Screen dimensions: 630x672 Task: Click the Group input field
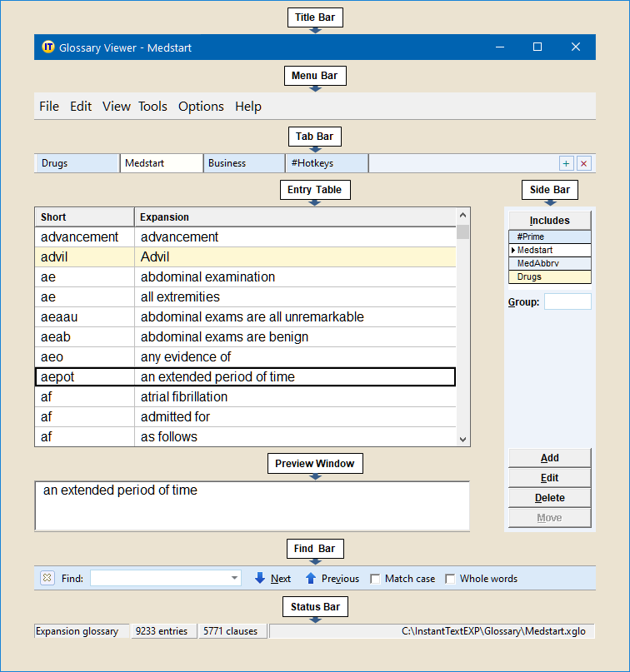[567, 301]
